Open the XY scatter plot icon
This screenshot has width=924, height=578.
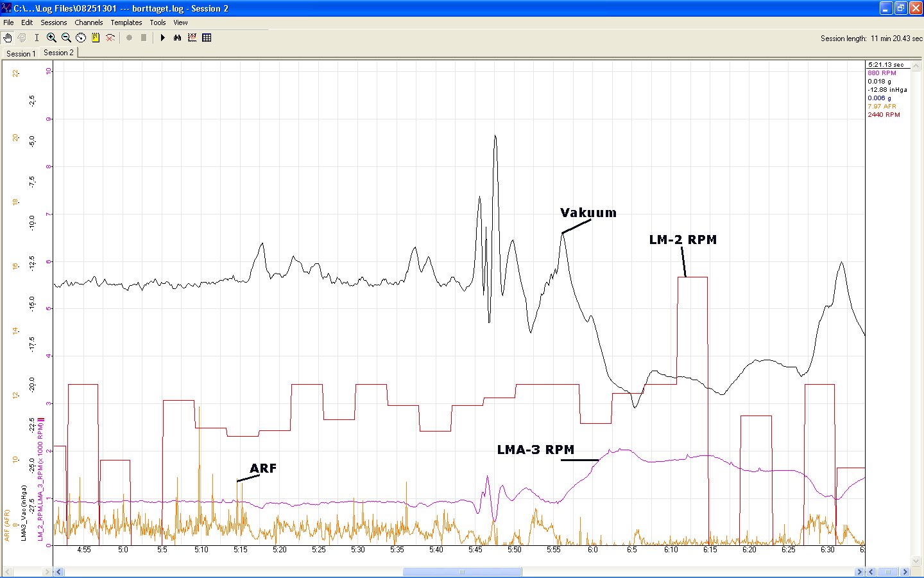pyautogui.click(x=192, y=38)
